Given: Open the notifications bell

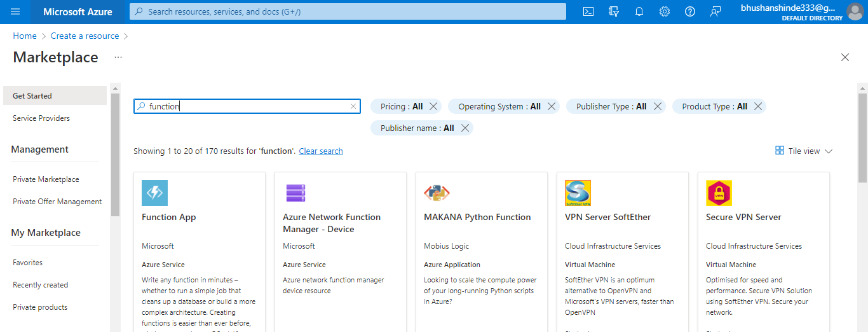Looking at the screenshot, I should pos(639,11).
